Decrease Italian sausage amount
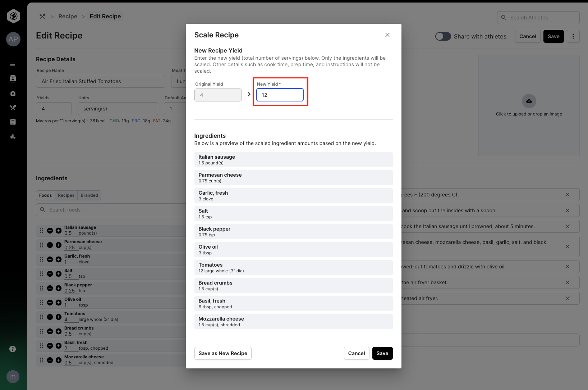Screen dimensions: 588x390 click(50, 231)
